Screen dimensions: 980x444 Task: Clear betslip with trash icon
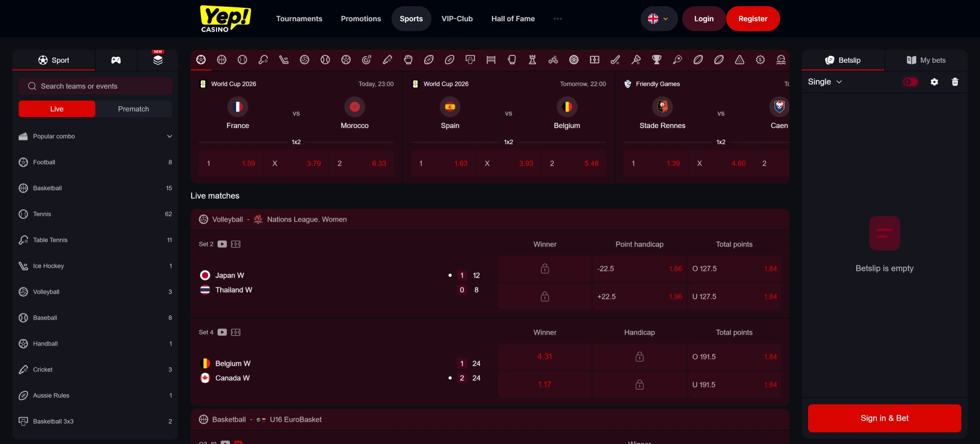[x=955, y=82]
